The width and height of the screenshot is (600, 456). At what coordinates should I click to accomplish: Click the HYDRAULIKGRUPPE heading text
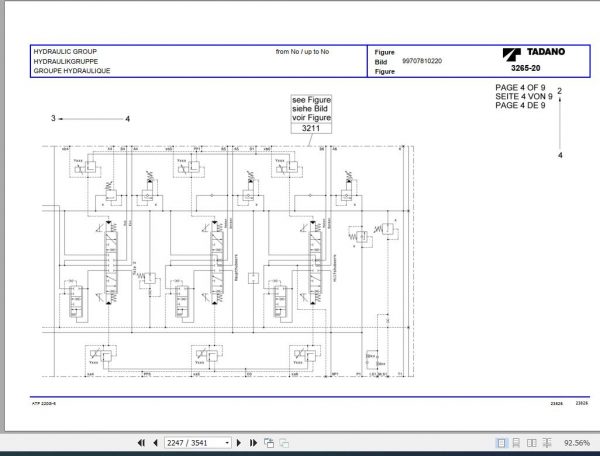[65, 61]
